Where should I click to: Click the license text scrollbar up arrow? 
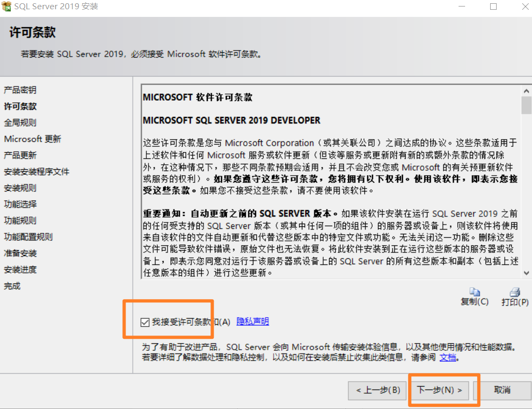(x=526, y=91)
